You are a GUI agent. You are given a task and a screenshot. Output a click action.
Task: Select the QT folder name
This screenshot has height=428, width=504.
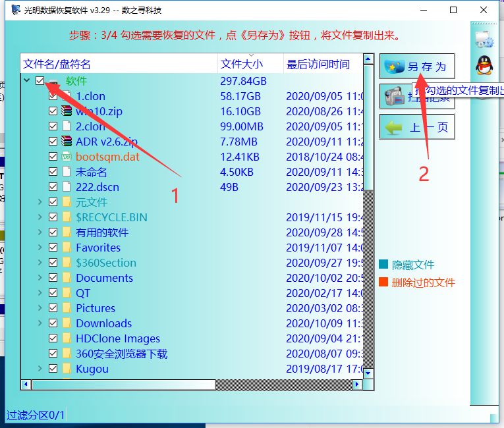[83, 293]
